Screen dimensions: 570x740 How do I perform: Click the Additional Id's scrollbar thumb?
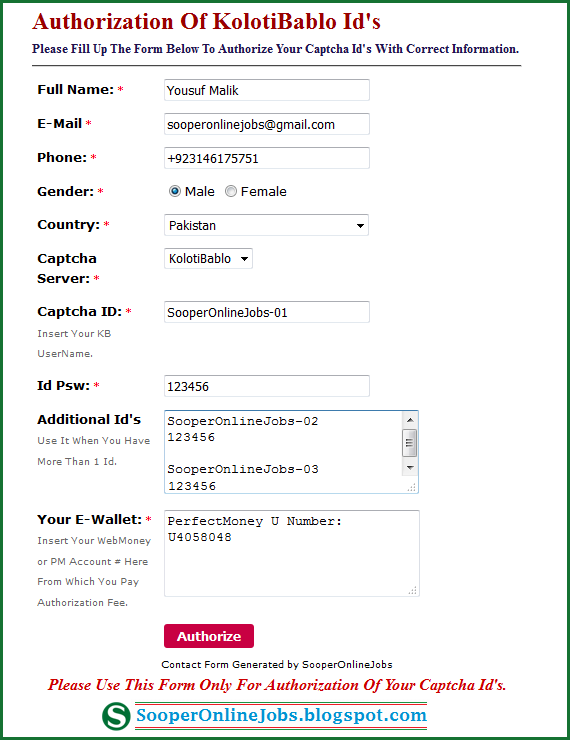coord(410,443)
